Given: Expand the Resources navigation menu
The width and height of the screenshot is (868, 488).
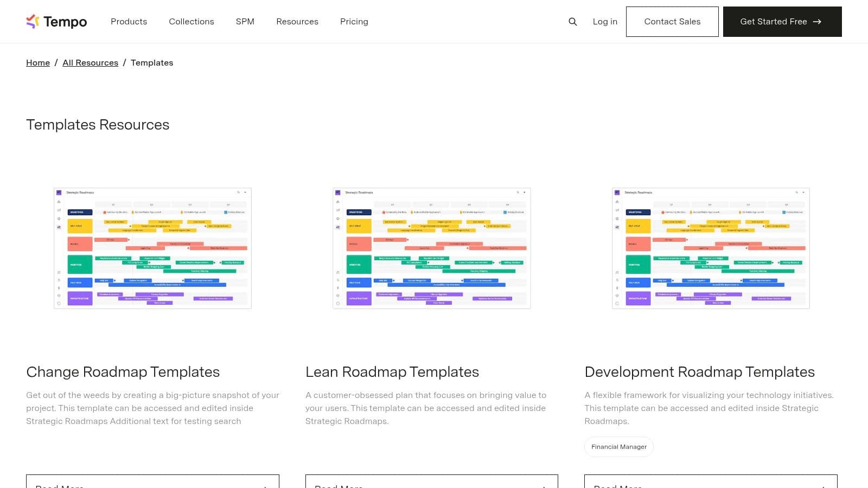Looking at the screenshot, I should (x=297, y=22).
